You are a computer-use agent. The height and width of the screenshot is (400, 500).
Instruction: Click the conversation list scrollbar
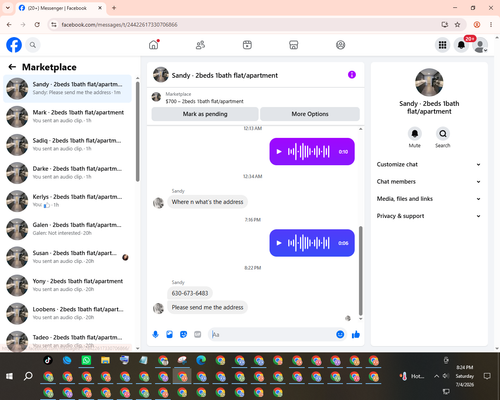click(x=137, y=132)
